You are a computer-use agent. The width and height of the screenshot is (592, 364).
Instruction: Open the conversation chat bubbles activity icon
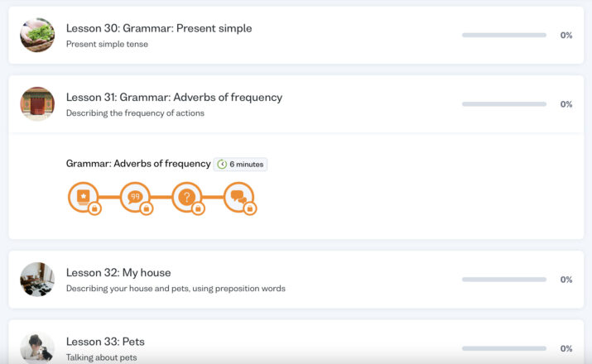click(x=238, y=197)
